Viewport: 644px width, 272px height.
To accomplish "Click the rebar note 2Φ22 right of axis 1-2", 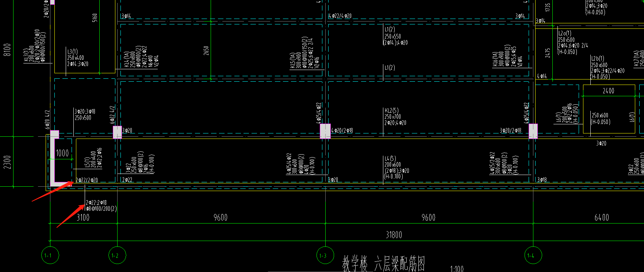I will click(127, 180).
